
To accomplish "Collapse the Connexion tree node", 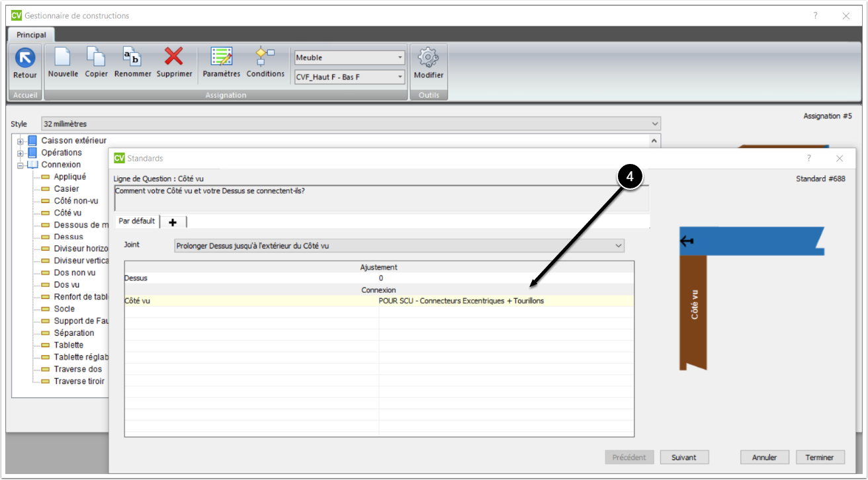I will click(21, 165).
